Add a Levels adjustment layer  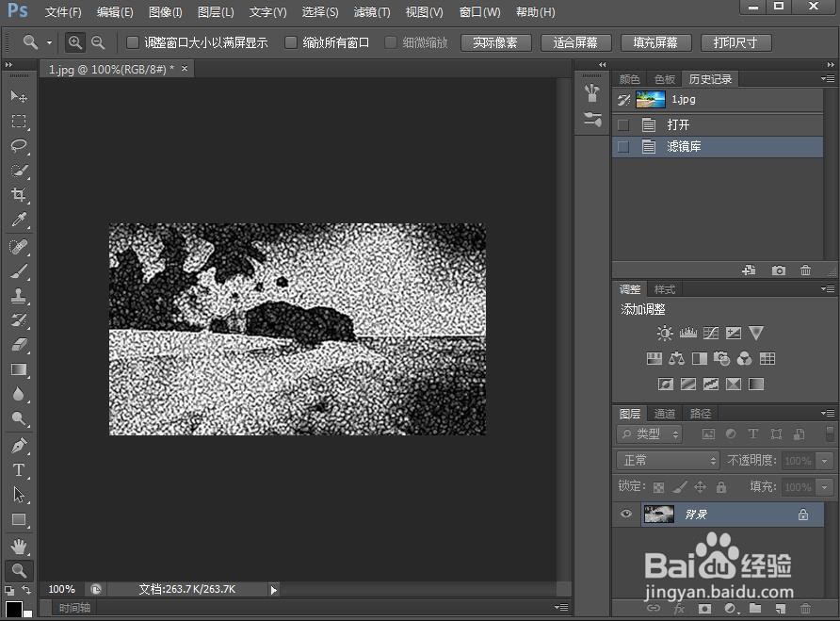pyautogui.click(x=687, y=333)
